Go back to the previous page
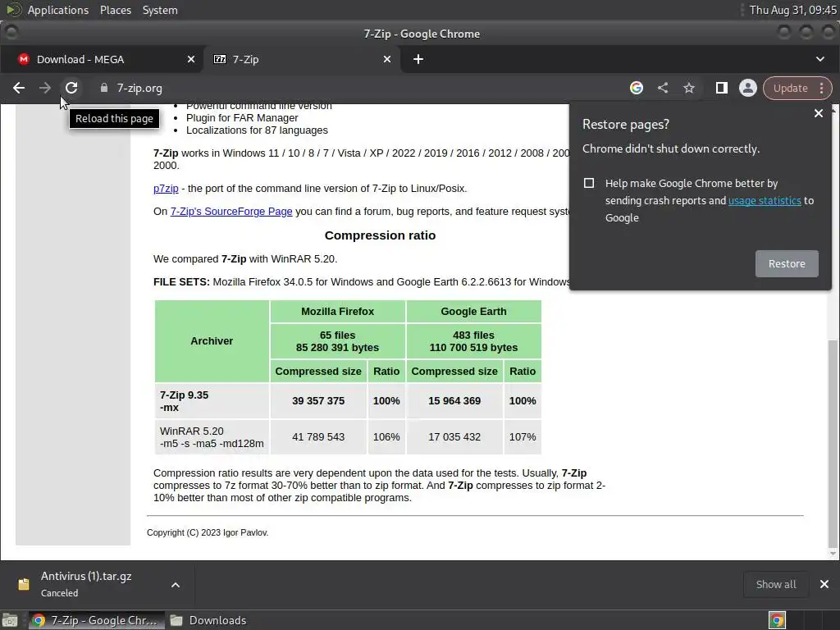This screenshot has width=840, height=630. pos(19,88)
